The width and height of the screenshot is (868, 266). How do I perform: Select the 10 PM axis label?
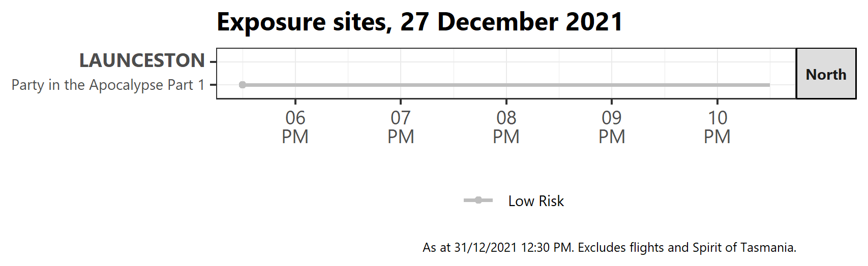(x=717, y=127)
